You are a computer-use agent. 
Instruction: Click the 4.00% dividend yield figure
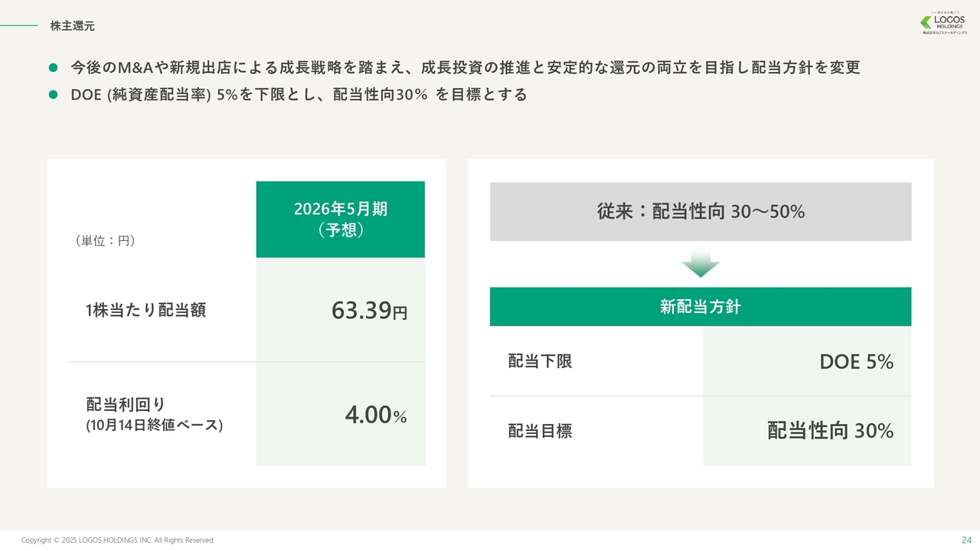(x=375, y=415)
